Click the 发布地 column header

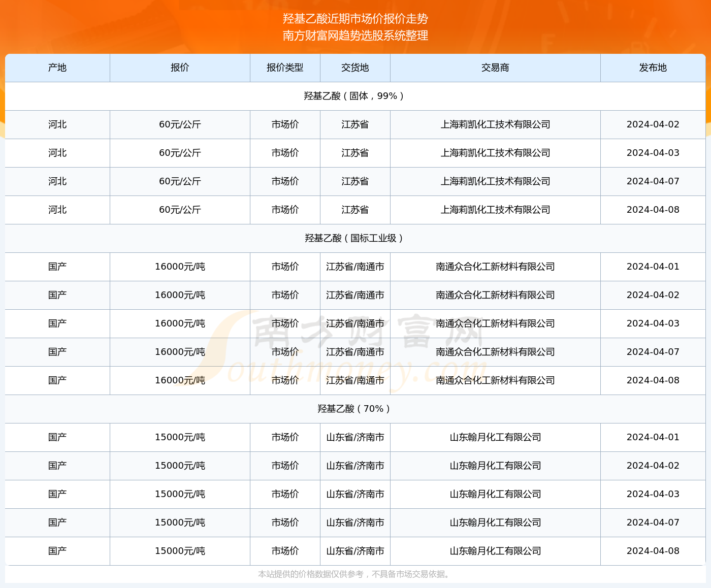tap(653, 68)
